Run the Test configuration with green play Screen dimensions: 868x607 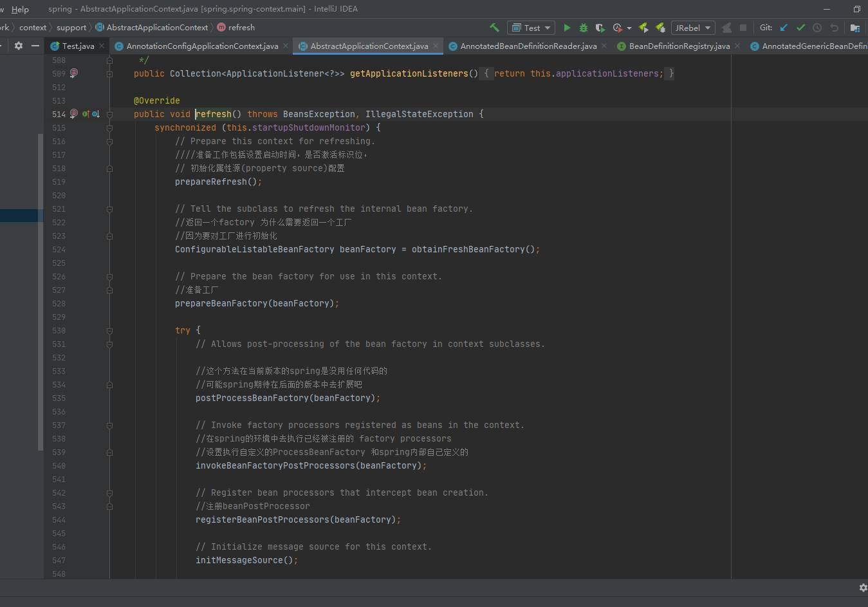[x=567, y=28]
